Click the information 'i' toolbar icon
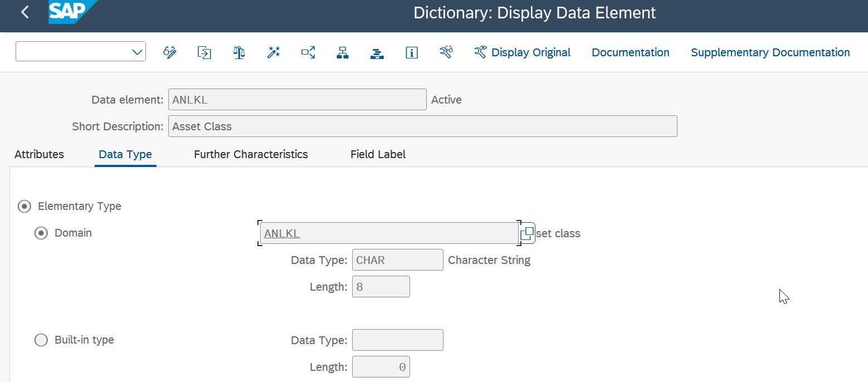The width and height of the screenshot is (868, 382). (x=412, y=52)
